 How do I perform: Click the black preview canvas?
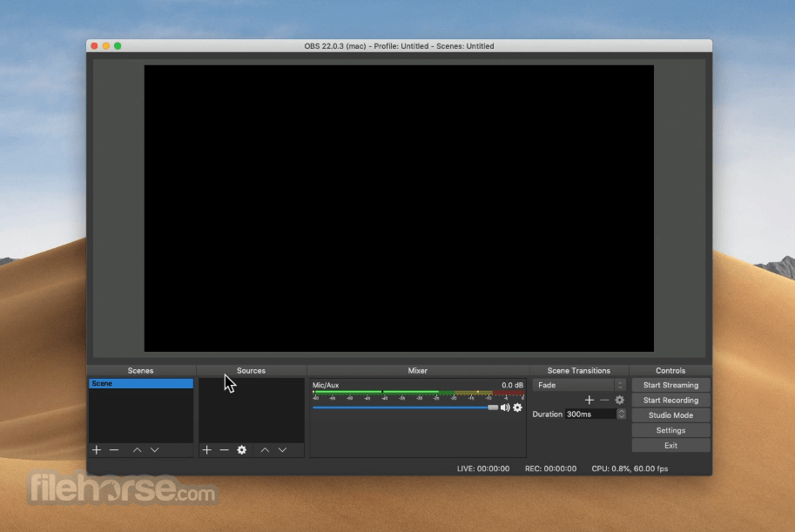(x=399, y=208)
